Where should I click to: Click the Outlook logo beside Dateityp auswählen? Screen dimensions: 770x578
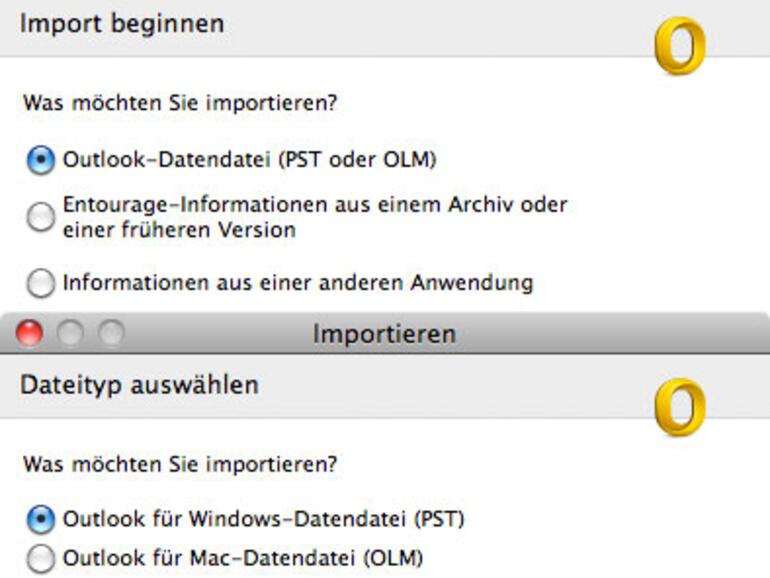pyautogui.click(x=679, y=408)
